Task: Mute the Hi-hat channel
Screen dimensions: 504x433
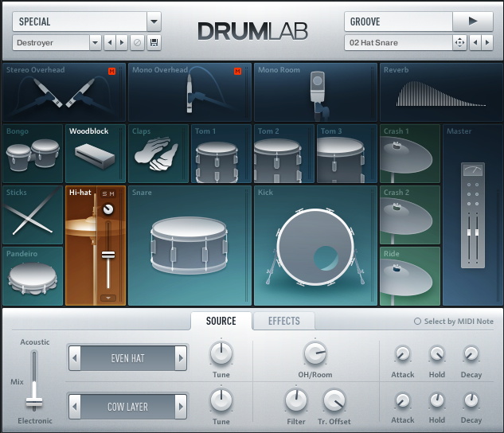Action: click(x=111, y=193)
